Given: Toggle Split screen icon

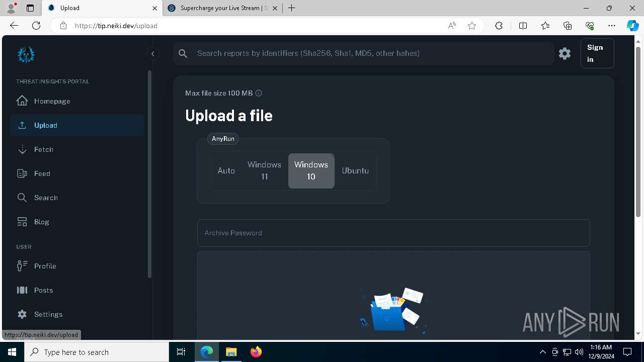Looking at the screenshot, I should click(x=523, y=26).
